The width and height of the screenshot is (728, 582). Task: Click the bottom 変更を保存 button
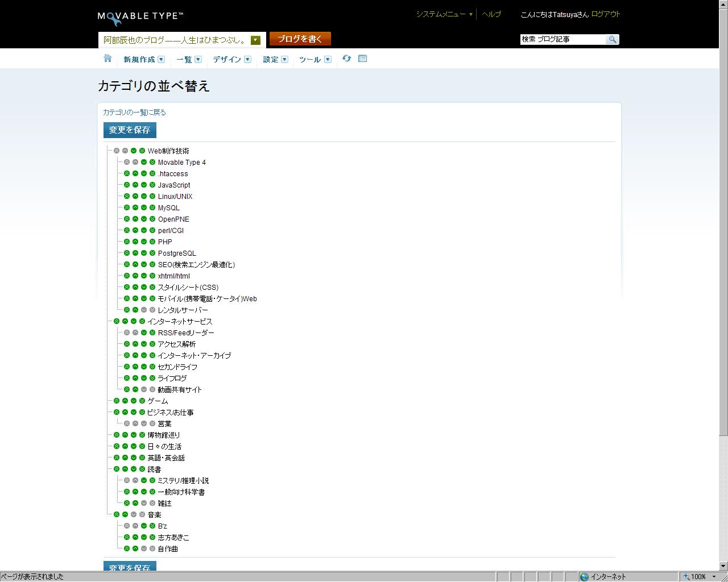coord(130,567)
